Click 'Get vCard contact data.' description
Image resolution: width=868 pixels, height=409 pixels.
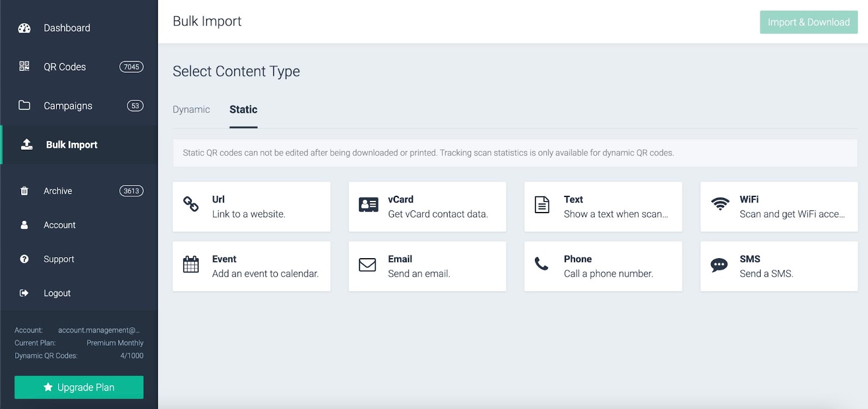(438, 214)
